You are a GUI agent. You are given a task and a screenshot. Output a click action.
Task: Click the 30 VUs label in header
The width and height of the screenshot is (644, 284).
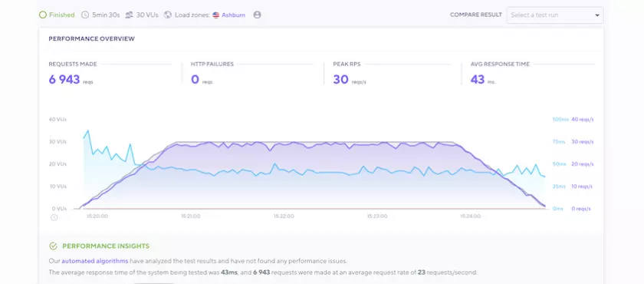click(x=147, y=15)
